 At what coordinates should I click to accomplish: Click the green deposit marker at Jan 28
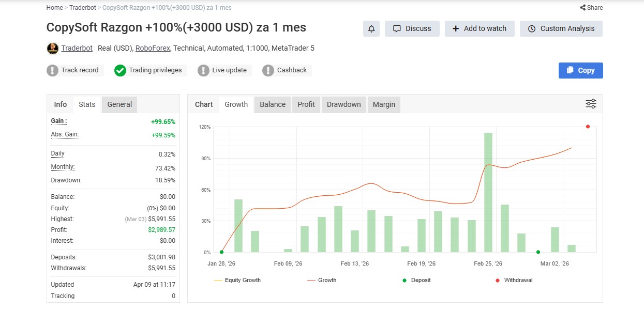(x=221, y=252)
